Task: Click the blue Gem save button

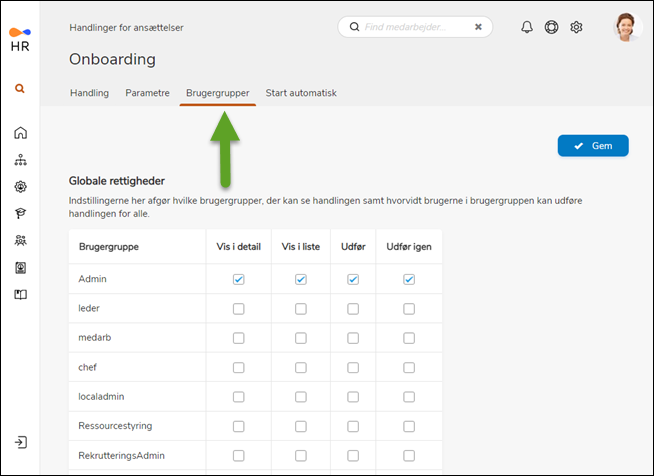Action: click(593, 146)
